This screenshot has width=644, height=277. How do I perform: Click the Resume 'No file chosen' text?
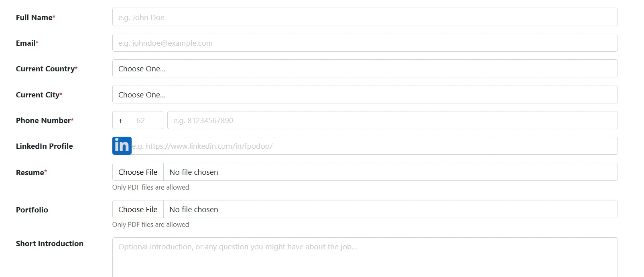click(x=194, y=172)
